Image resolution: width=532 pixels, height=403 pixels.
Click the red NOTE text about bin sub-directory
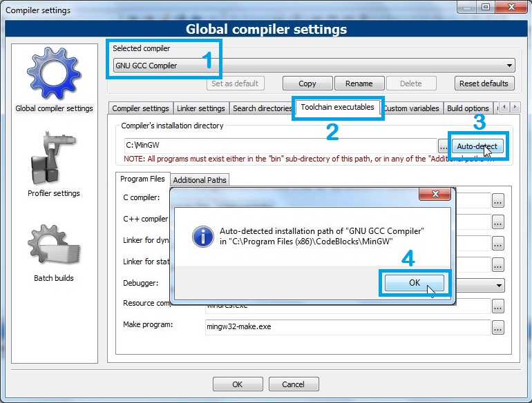(x=308, y=159)
